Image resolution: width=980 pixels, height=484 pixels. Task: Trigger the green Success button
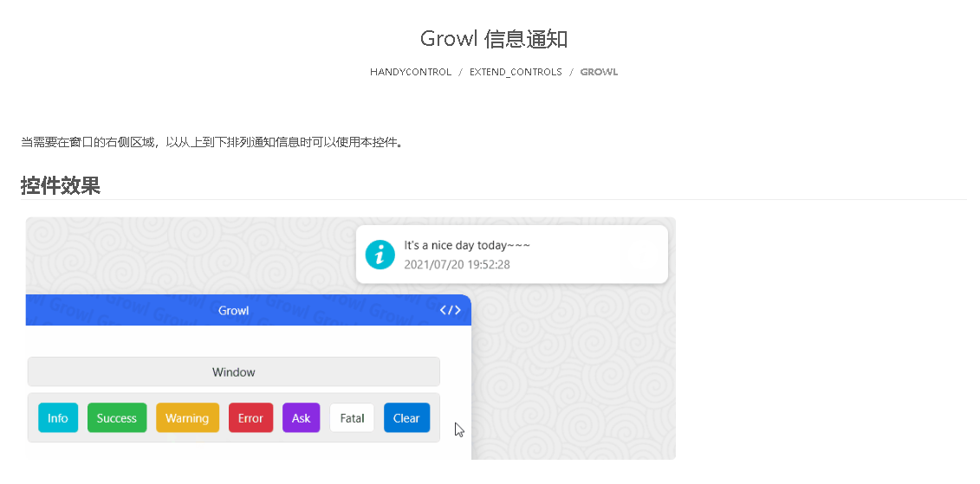[117, 418]
